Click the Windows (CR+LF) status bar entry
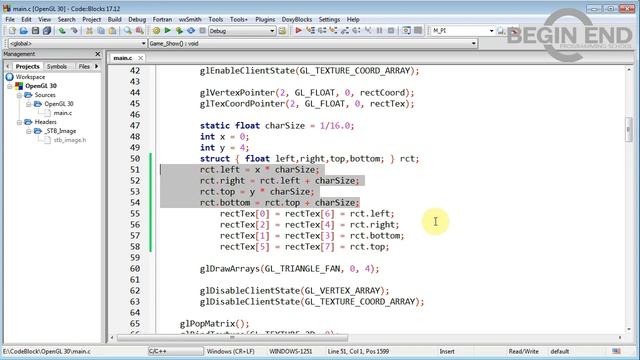Viewport: 640px width, 360px height. [231, 351]
